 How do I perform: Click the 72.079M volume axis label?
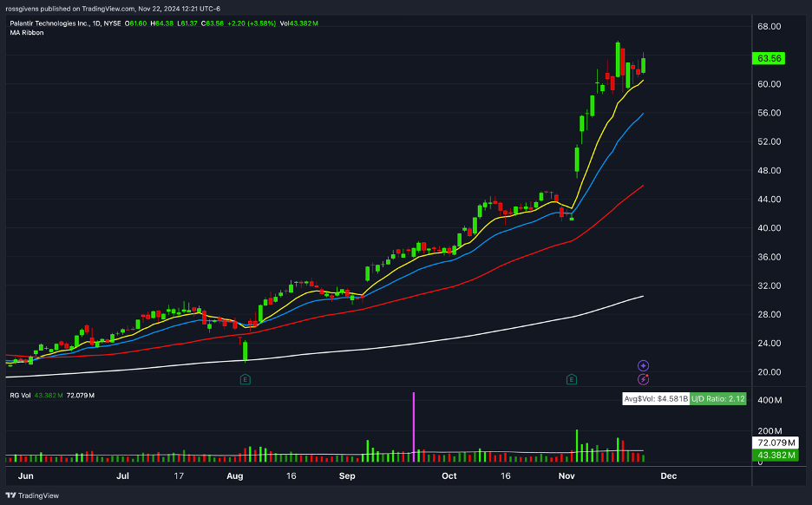click(776, 443)
